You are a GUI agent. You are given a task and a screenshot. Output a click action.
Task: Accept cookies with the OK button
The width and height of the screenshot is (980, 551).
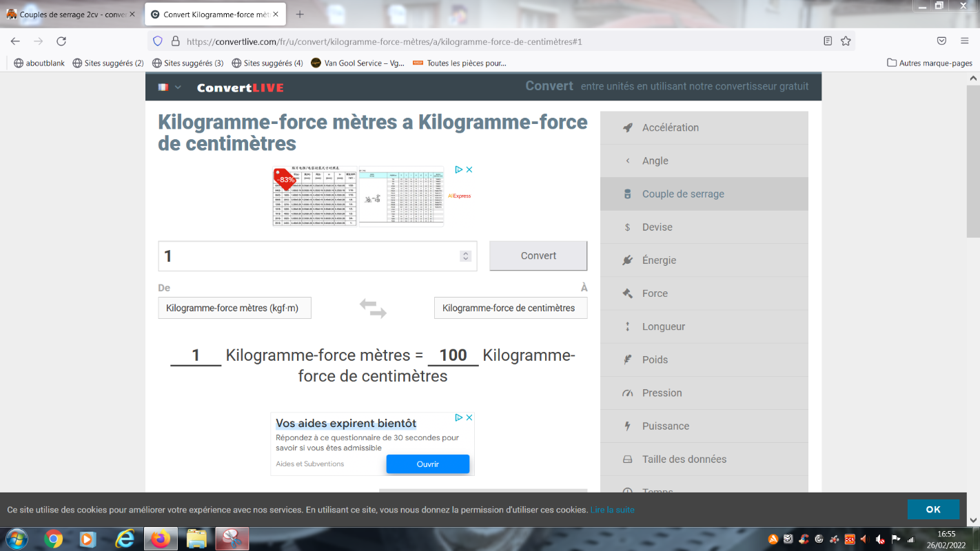[x=932, y=510]
